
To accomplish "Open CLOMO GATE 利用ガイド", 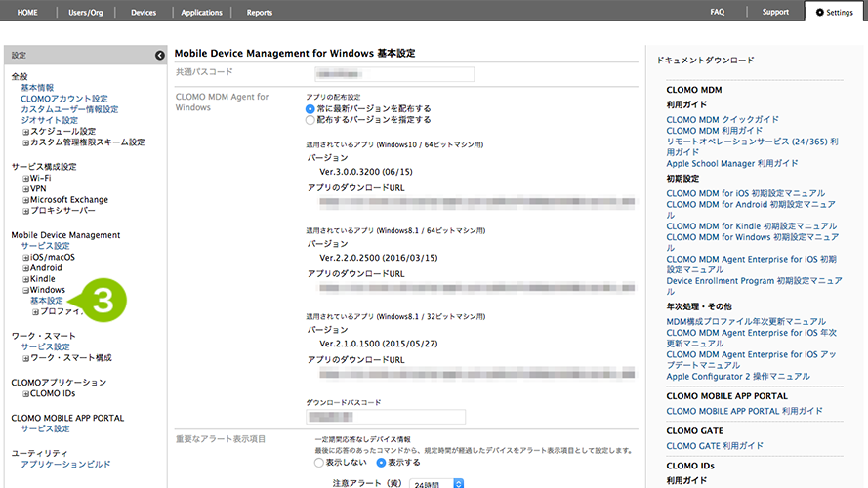I will pos(715,446).
